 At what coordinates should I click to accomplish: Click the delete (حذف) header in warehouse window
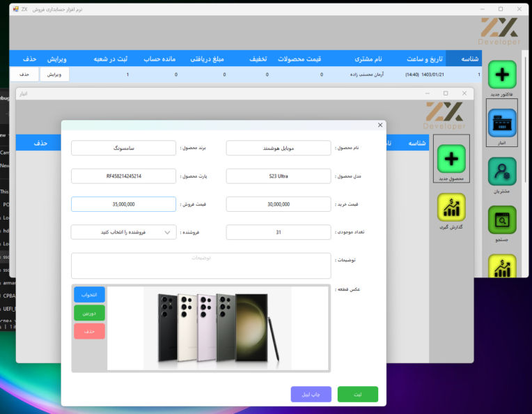click(40, 144)
